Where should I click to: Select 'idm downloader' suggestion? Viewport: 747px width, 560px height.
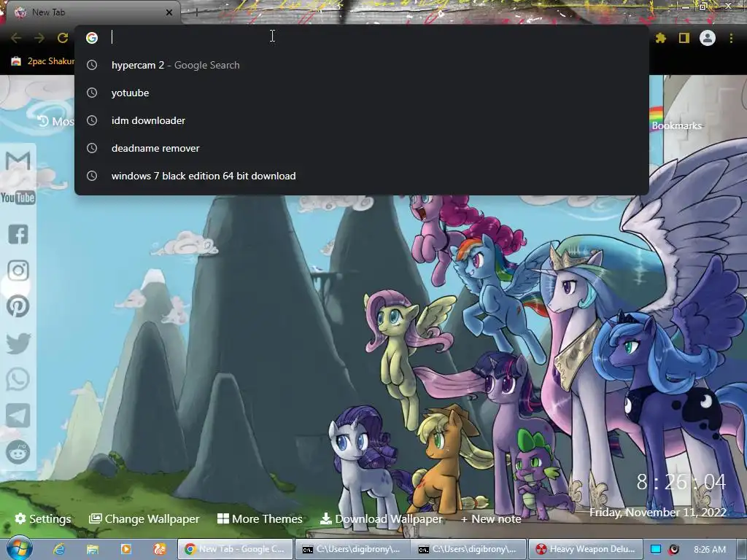click(x=362, y=120)
